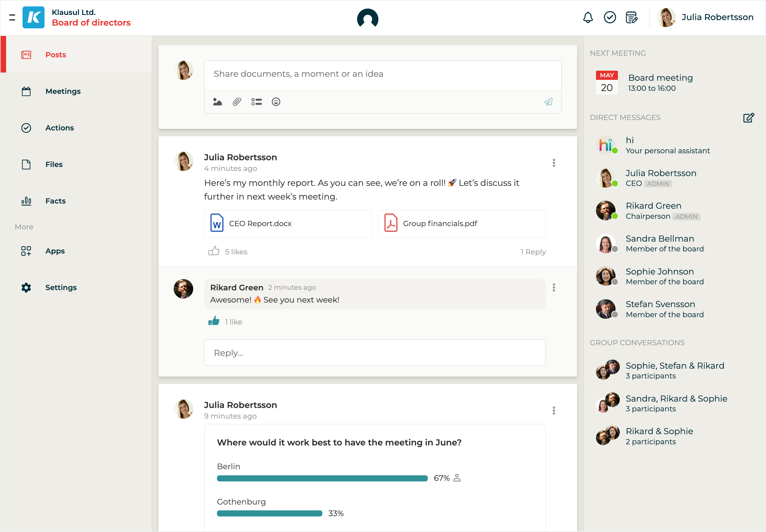The image size is (766, 532).
Task: Attach an image in the post composer
Action: 217,102
